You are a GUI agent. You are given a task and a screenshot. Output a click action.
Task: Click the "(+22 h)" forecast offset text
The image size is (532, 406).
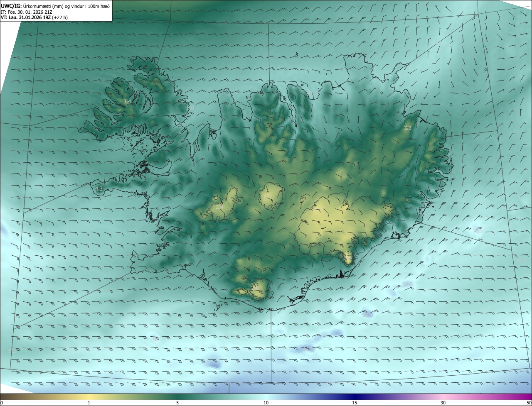click(x=60, y=17)
